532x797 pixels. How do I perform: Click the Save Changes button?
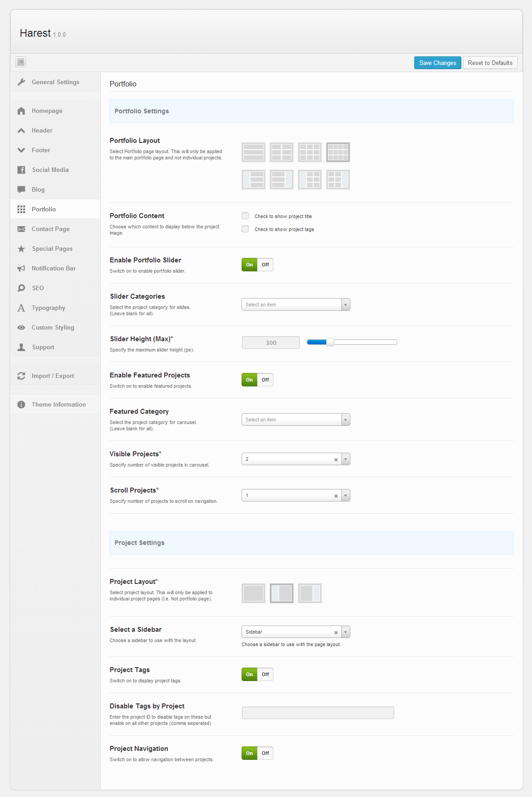coord(437,63)
